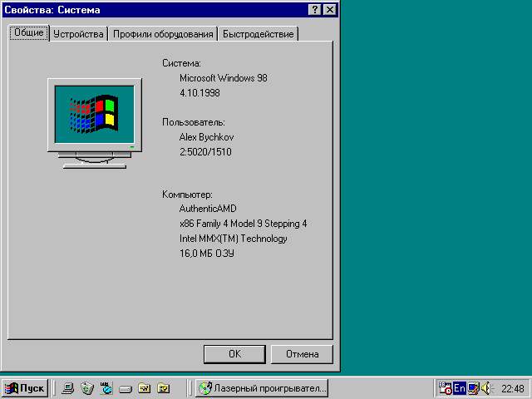Click the 22:48 system clock
Viewport: 532px width, 399px height.
click(513, 388)
